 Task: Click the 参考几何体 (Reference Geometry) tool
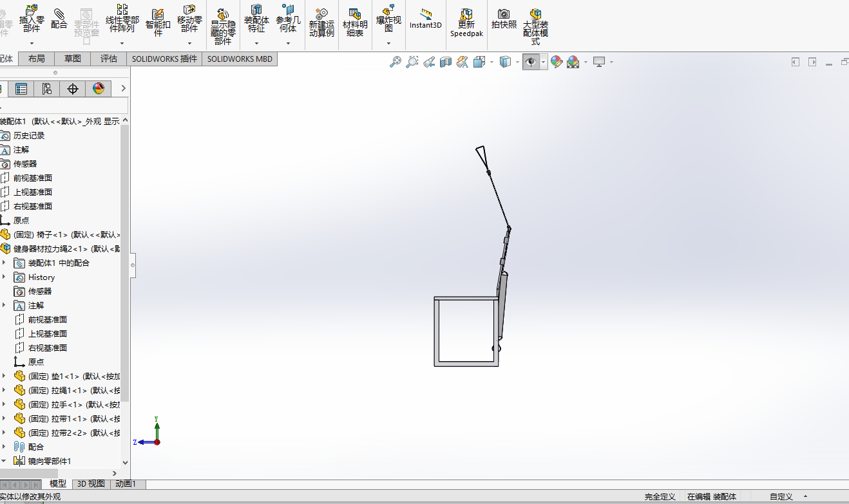(288, 18)
